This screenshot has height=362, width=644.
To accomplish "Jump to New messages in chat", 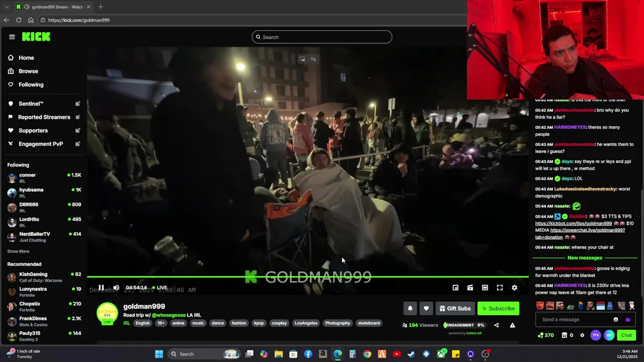I will 585,258.
